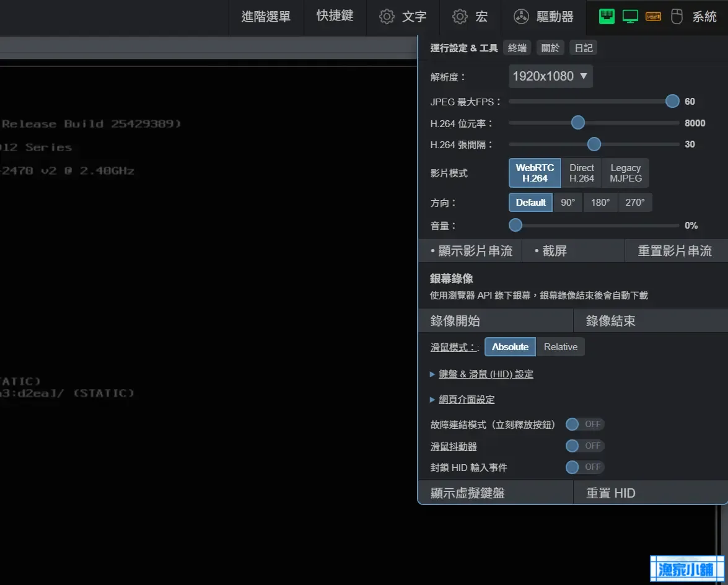Expand 網頁介面設定 section

coord(467,399)
